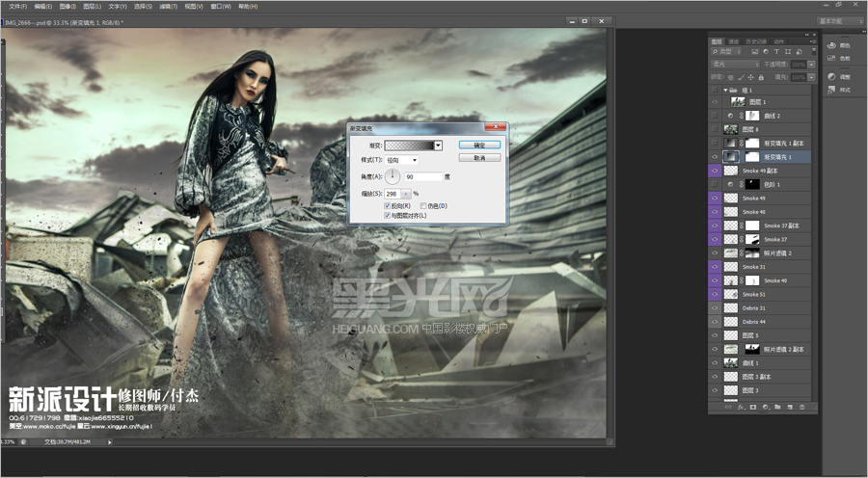Click the lock transparent pixels icon
This screenshot has width=868, height=478.
(x=731, y=77)
